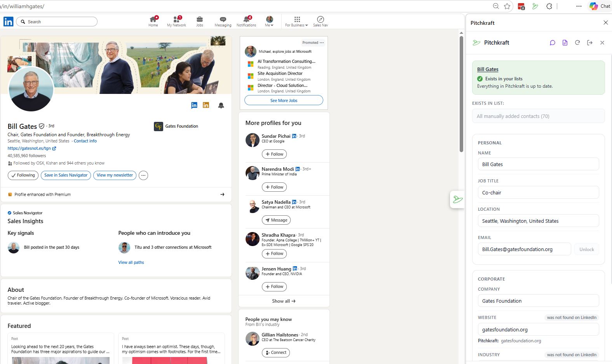Follow Sundar Pichai

pos(274,154)
